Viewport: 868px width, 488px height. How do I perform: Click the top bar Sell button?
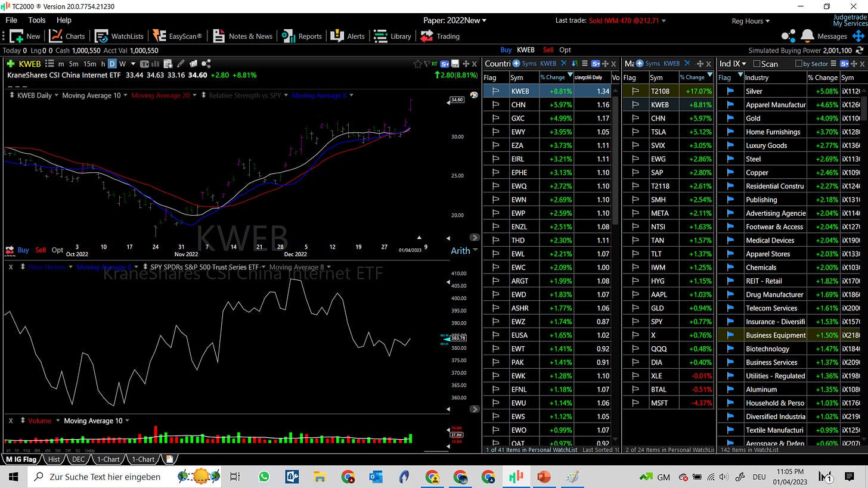pyautogui.click(x=548, y=50)
